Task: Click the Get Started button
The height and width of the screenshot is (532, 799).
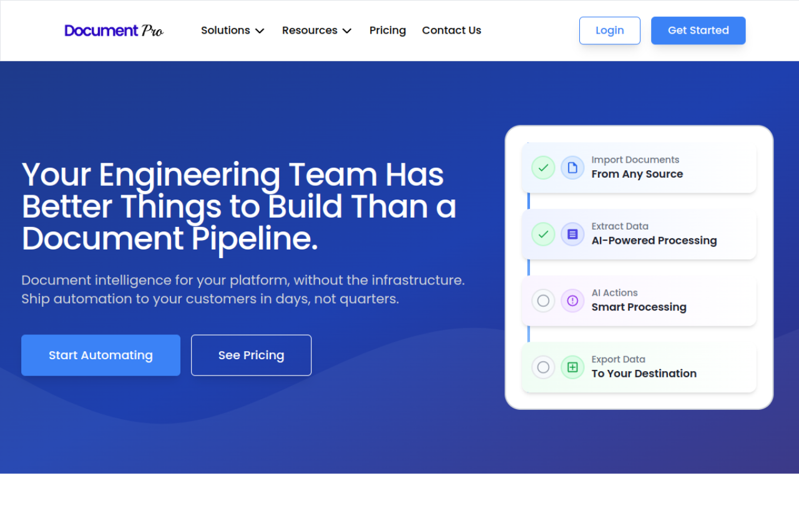Action: 698,31
